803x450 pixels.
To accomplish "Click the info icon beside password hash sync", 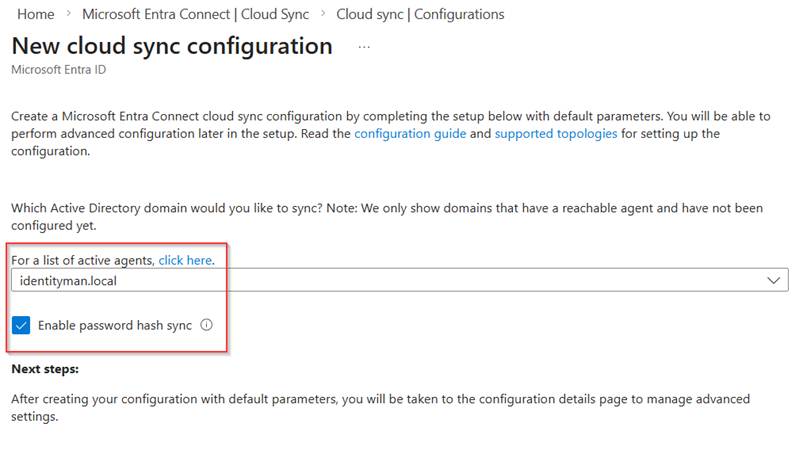I will pos(207,325).
